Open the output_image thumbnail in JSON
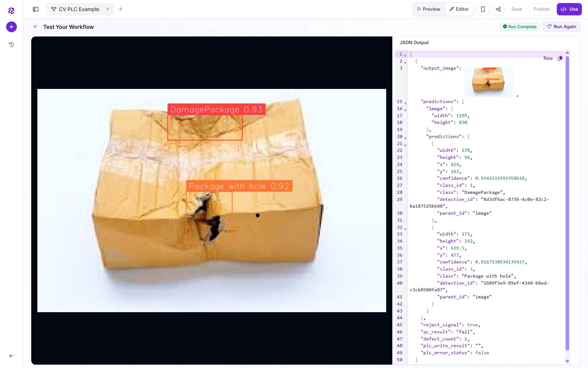Image resolution: width=588 pixels, height=368 pixels. (x=489, y=81)
